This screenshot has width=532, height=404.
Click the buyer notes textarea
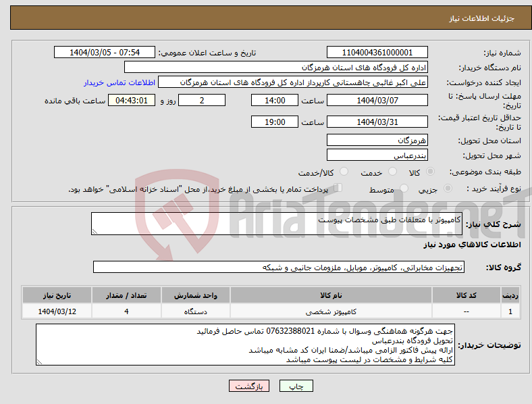click(245, 345)
